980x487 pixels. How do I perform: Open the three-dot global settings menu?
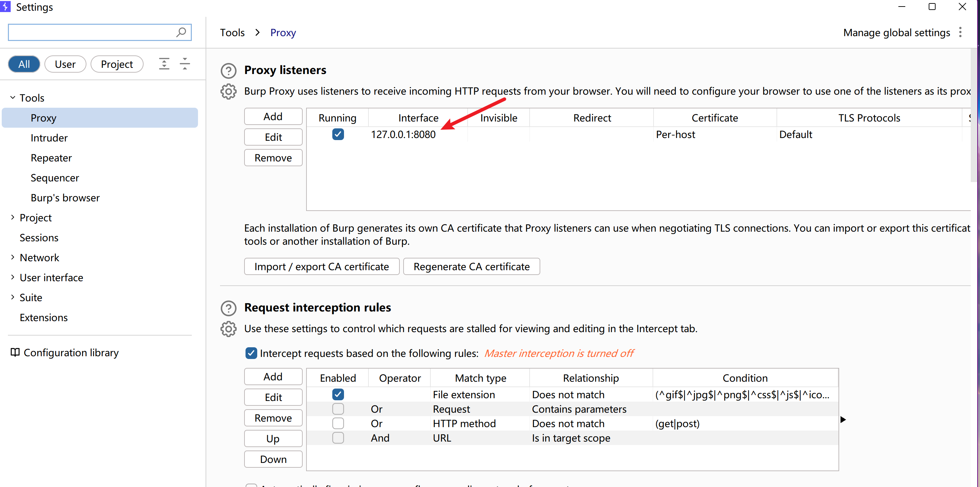(960, 32)
